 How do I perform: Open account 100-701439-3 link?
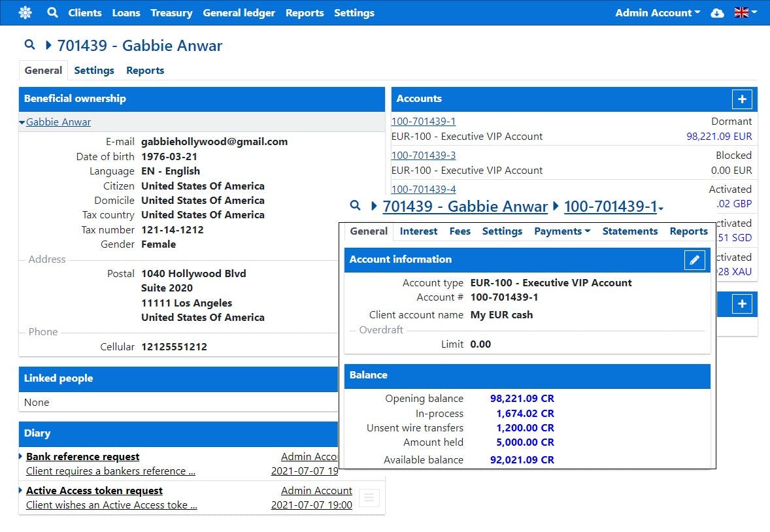[x=424, y=156]
